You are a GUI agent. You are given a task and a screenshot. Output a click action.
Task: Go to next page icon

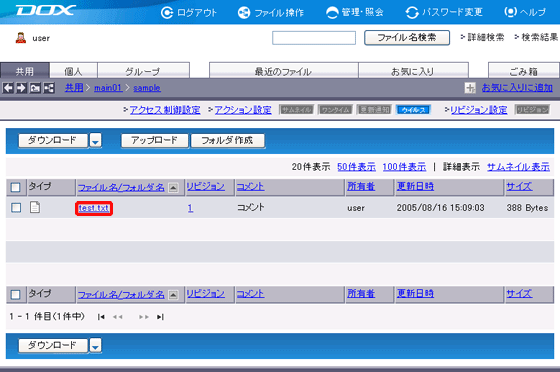(144, 317)
